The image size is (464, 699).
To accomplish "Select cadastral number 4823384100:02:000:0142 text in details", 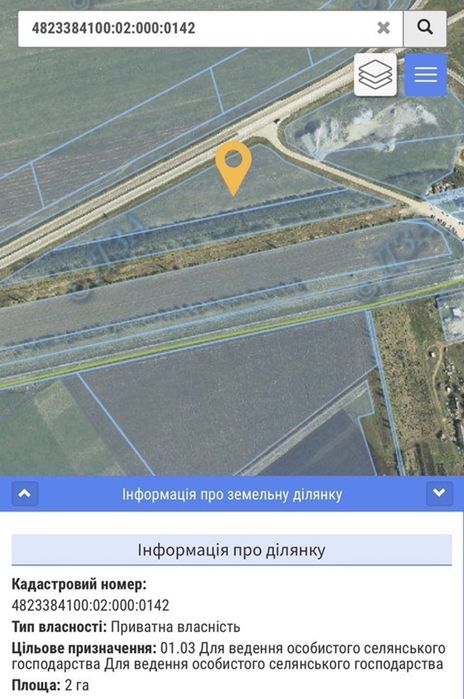I will point(90,605).
